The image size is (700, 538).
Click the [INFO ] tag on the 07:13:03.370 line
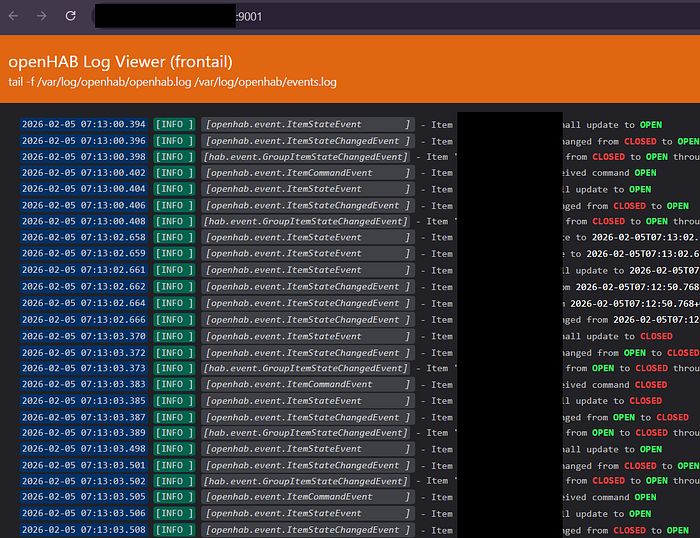[174, 336]
